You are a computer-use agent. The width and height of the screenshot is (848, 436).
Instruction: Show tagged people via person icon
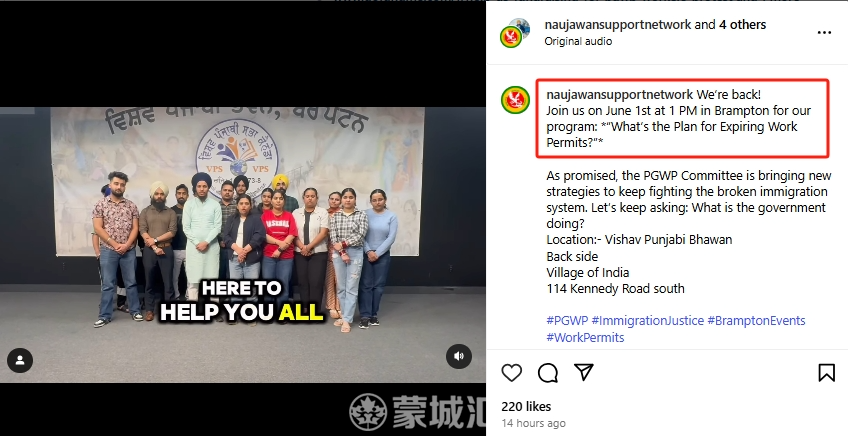(20, 360)
